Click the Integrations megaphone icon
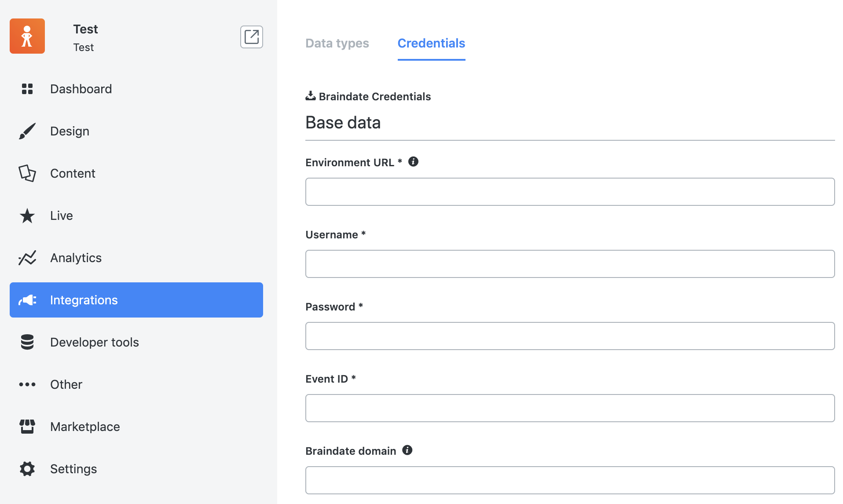 27,300
